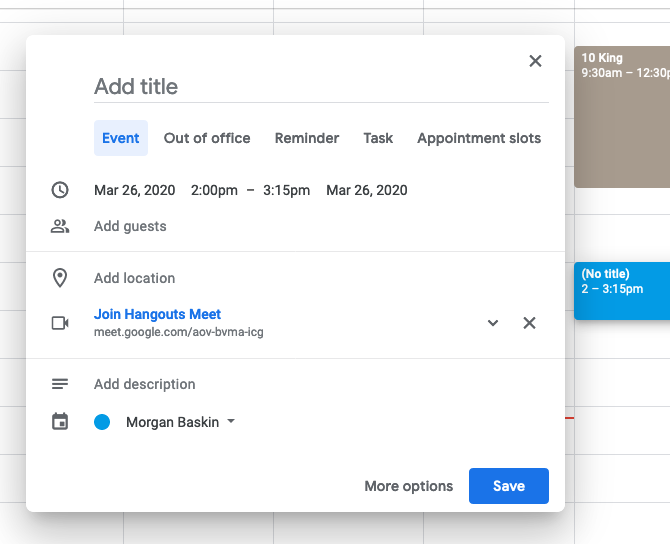Remove the Hangouts Meet conference
The image size is (670, 544).
[530, 323]
